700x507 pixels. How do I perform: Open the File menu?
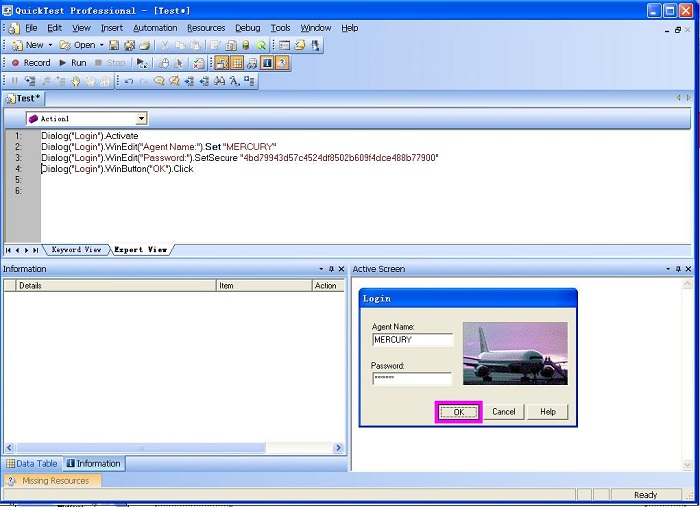tap(31, 28)
